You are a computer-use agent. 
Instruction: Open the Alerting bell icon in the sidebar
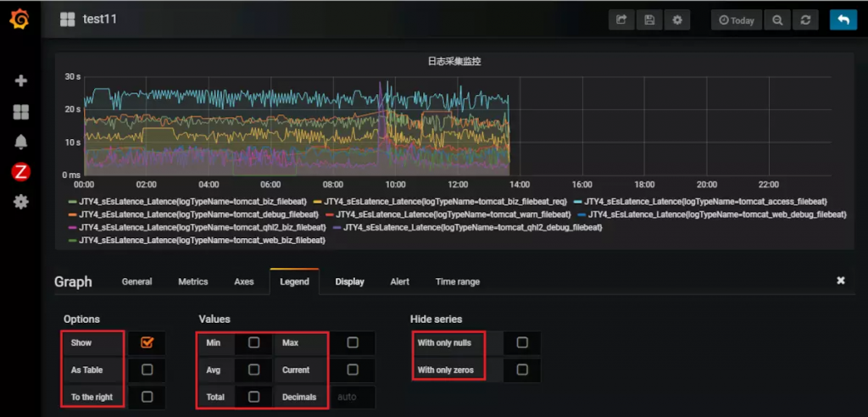pyautogui.click(x=20, y=142)
